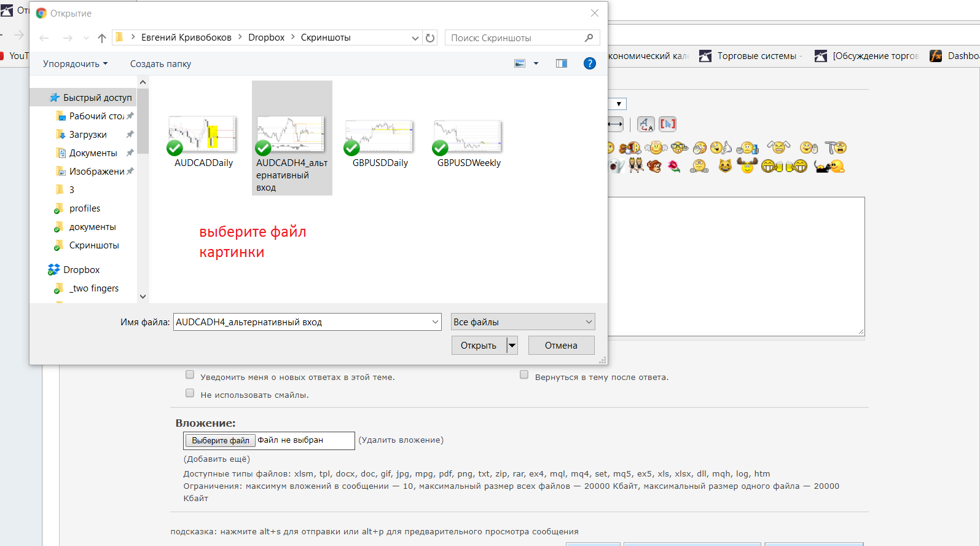Viewport: 980px width, 546px height.
Task: Select Dropbox in the address path
Action: tap(266, 38)
